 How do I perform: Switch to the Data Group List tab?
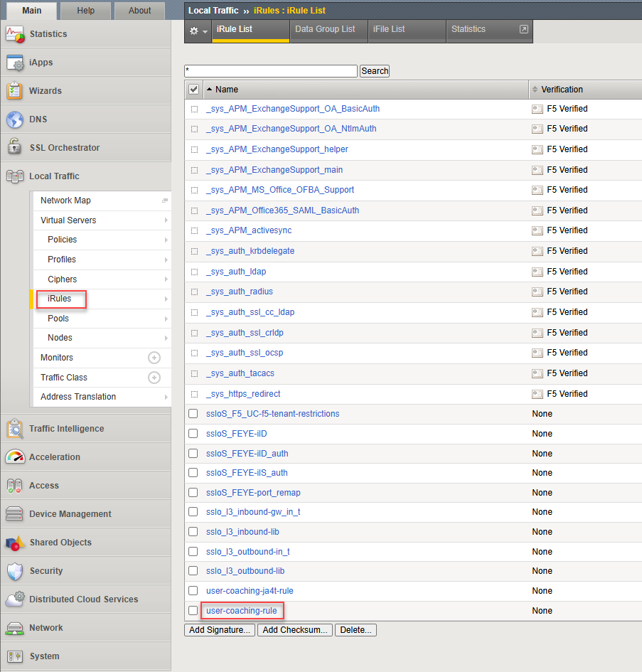click(x=325, y=29)
